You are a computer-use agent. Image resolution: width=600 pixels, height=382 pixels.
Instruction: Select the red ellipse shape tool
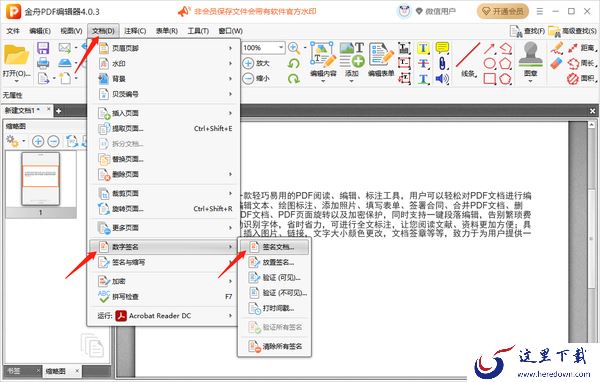(490, 64)
